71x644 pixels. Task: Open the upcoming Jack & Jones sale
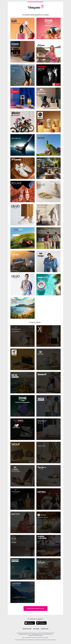(48, 406)
